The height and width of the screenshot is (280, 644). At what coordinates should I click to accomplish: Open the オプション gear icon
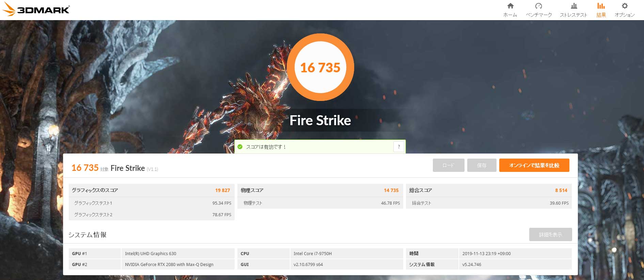625,6
